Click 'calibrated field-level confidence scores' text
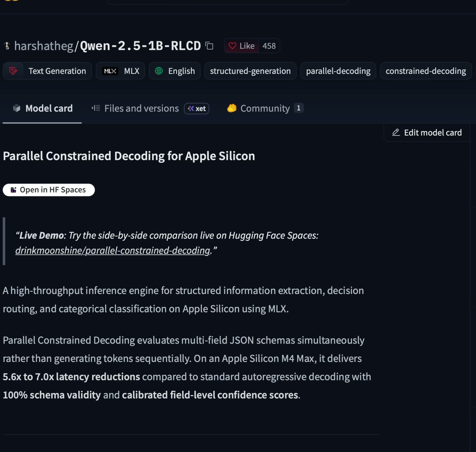Viewport: 476px width, 452px height. coord(210,395)
